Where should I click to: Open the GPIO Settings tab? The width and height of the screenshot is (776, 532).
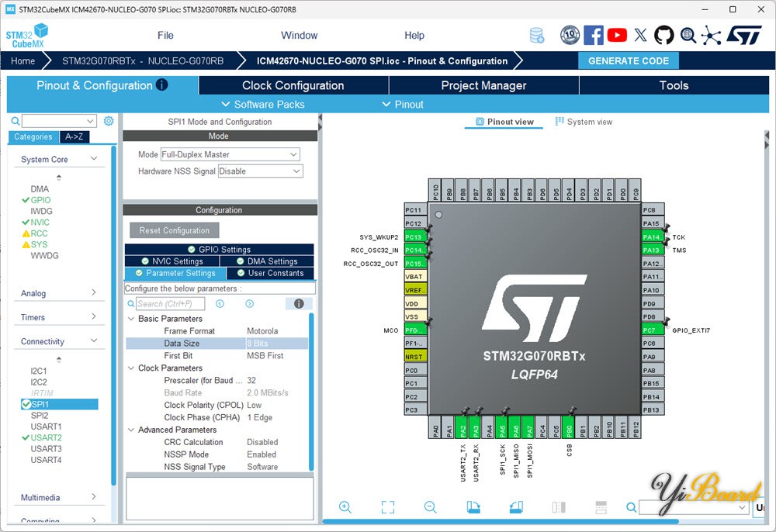[x=219, y=249]
